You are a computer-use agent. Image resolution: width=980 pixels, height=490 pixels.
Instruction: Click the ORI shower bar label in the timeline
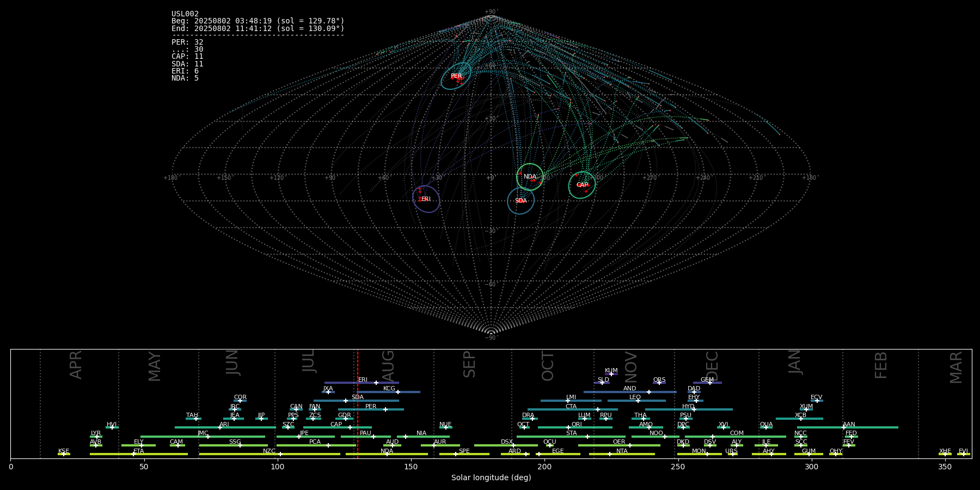[577, 425]
